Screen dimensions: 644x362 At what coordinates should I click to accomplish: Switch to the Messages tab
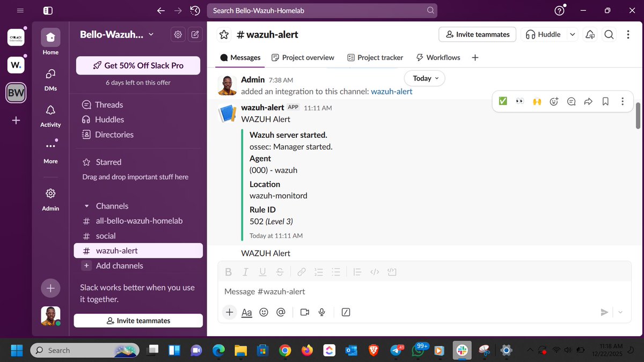(240, 57)
